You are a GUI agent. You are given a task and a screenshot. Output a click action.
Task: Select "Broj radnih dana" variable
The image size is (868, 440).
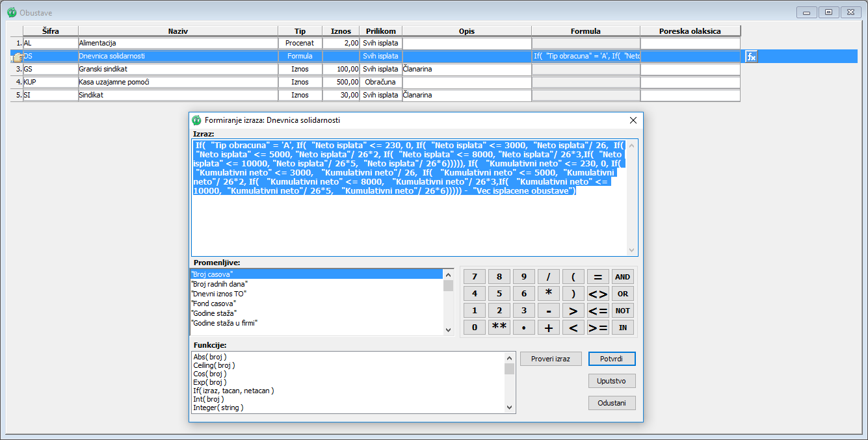click(x=220, y=284)
